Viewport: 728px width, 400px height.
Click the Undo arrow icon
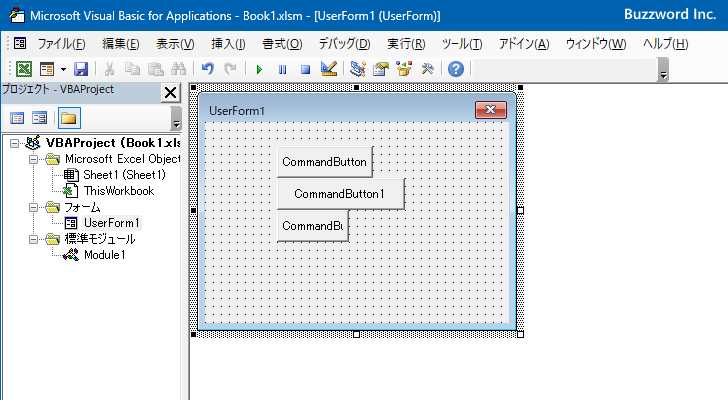point(208,69)
